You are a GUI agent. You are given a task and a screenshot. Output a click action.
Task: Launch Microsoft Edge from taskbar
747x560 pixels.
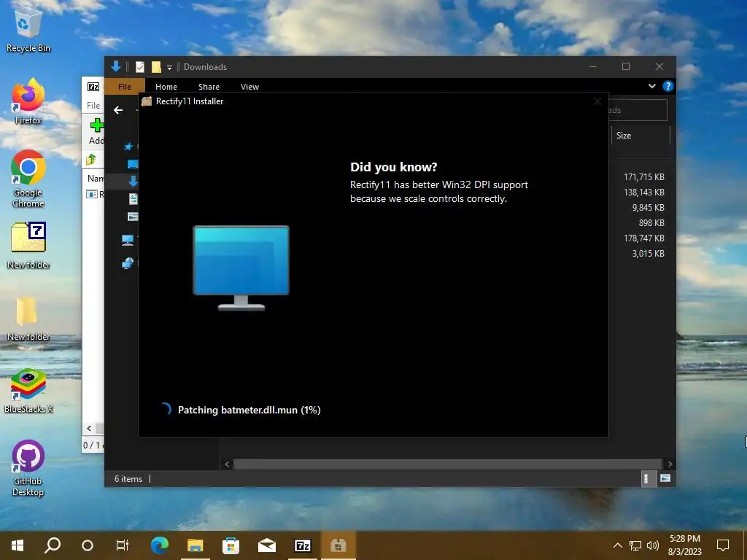(160, 545)
